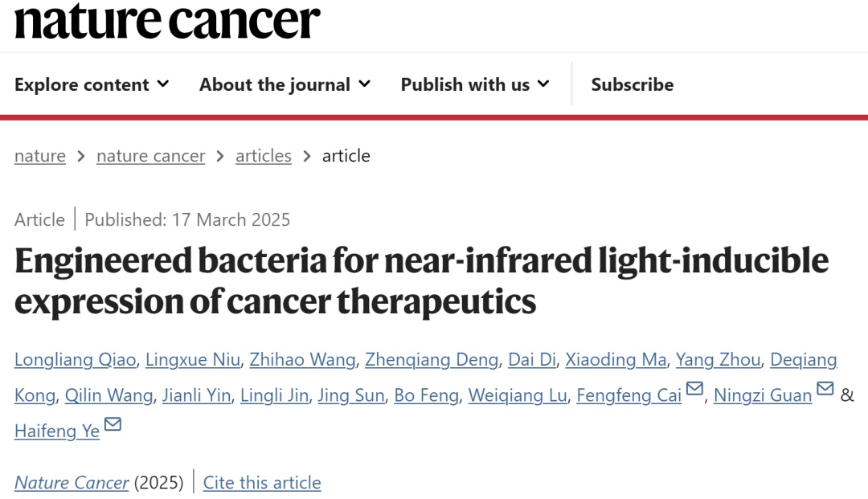Navigate to articles breadcrumb

(264, 156)
